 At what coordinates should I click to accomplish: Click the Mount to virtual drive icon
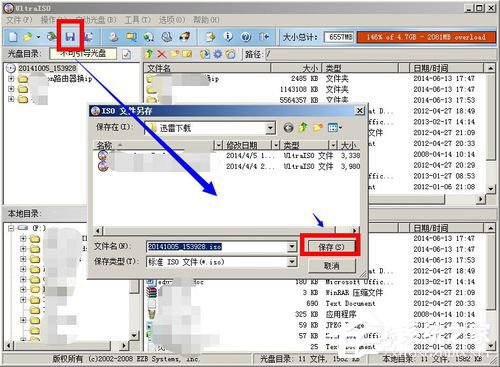click(x=167, y=37)
